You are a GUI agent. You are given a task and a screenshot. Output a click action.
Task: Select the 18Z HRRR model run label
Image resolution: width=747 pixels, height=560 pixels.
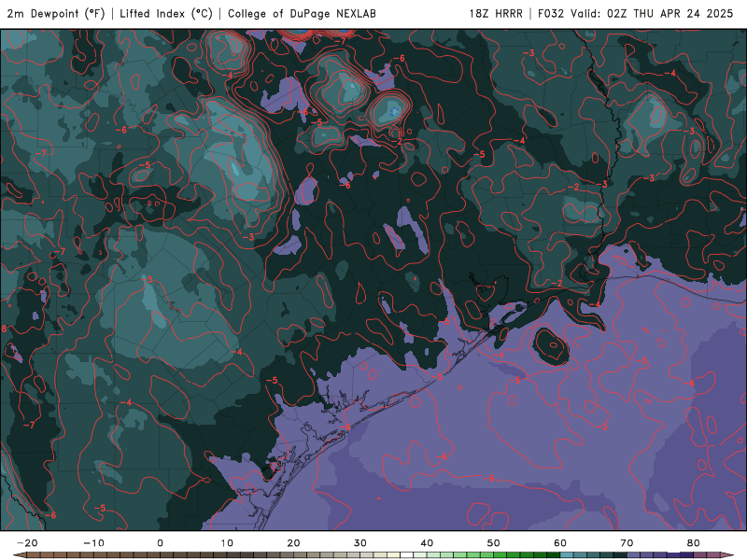coord(496,13)
